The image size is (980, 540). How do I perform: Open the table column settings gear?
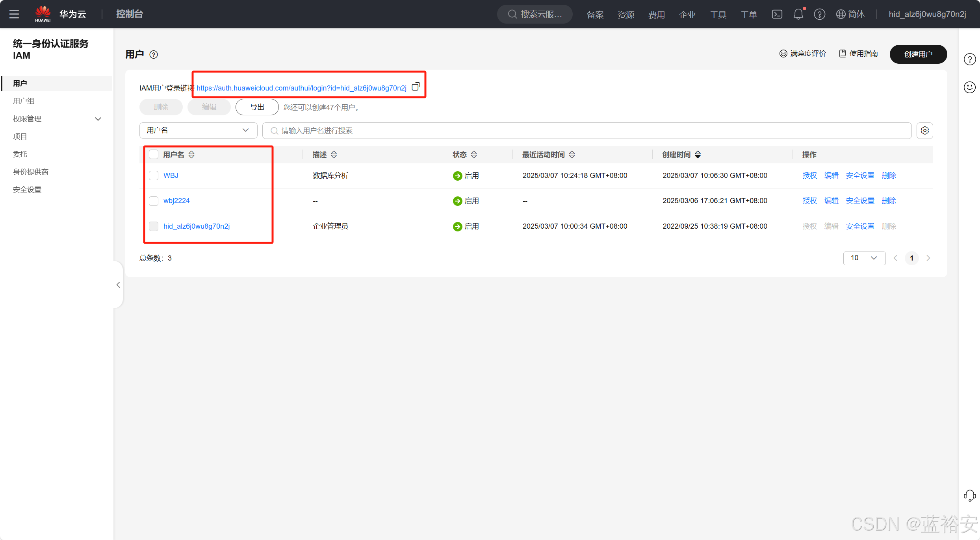(924, 131)
